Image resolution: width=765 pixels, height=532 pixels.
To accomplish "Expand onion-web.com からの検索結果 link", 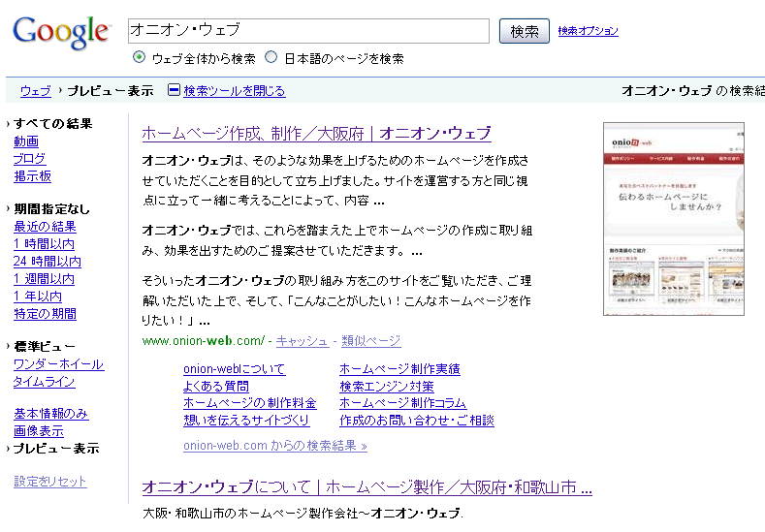I will 274,446.
